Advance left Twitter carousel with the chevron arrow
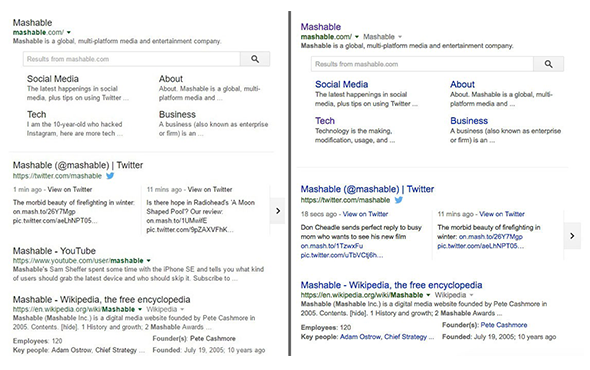 coord(278,211)
